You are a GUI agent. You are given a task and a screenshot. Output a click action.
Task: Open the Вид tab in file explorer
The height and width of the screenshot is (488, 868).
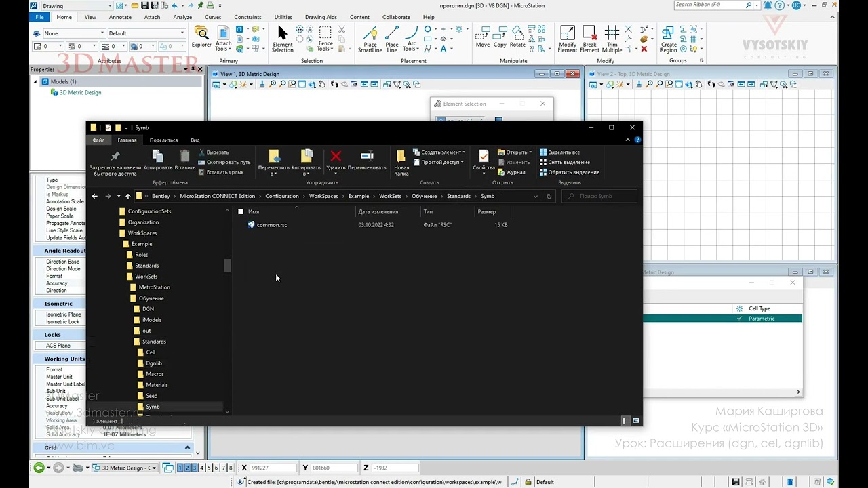(x=195, y=140)
